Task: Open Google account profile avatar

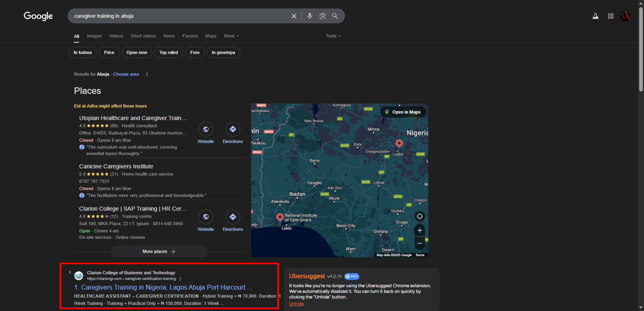Action: pos(625,16)
